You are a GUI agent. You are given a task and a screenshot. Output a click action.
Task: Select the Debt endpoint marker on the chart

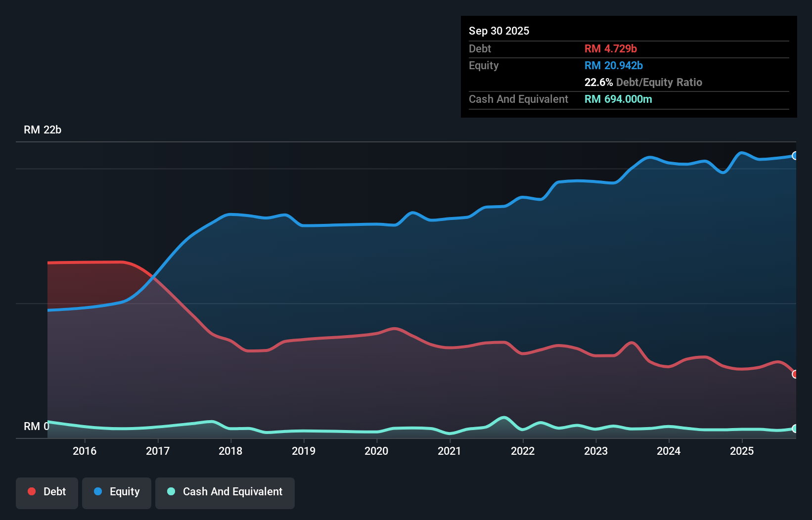(795, 375)
